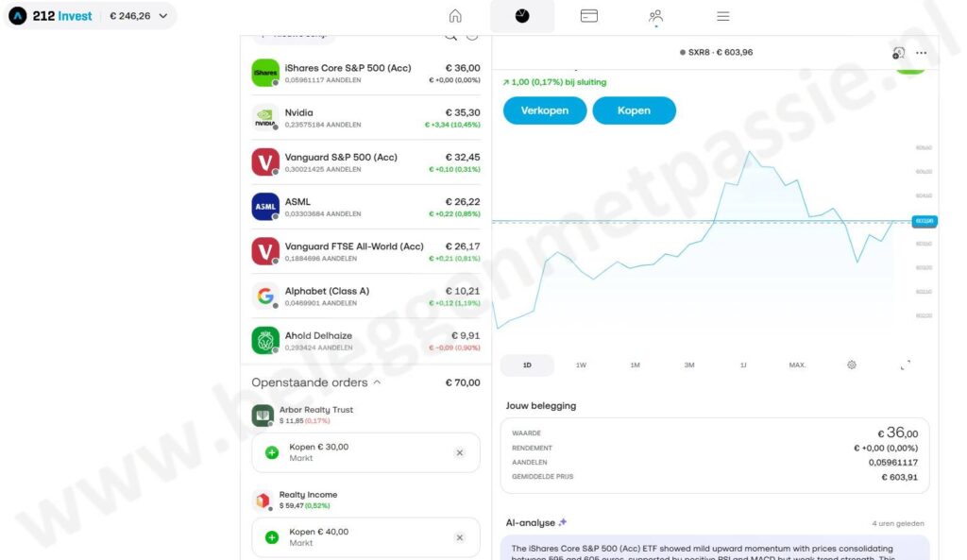
Task: Select the 3M chart period
Action: [x=688, y=365]
